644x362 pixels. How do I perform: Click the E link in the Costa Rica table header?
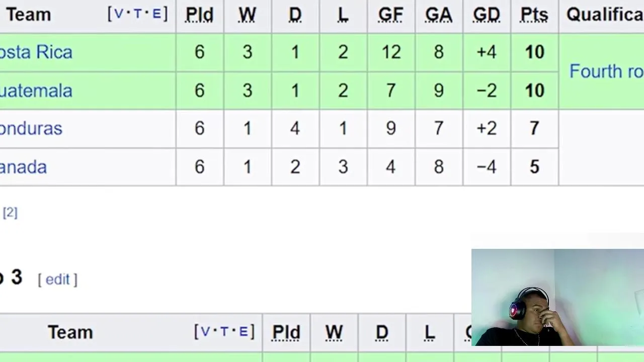(x=156, y=14)
